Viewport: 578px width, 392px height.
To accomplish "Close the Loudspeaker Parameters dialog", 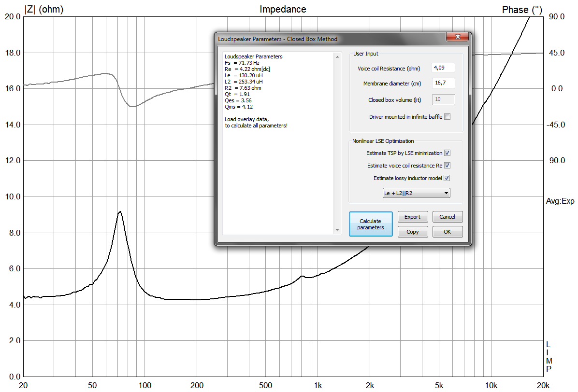I will [458, 37].
